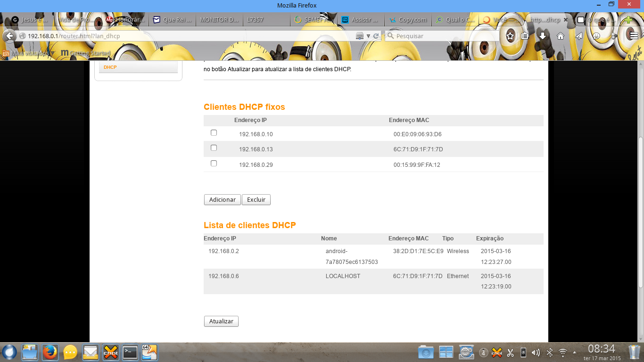Click the Ethernet type cell
This screenshot has width=644, height=362.
[x=458, y=276]
